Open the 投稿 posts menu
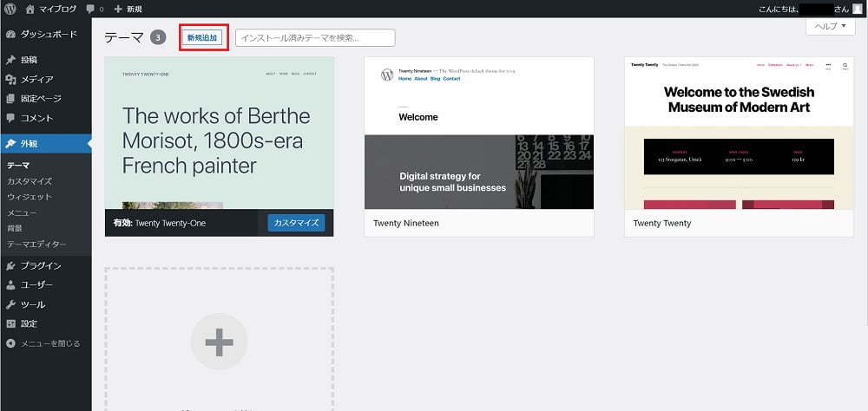Screen dimensions: 868x411 [x=29, y=60]
